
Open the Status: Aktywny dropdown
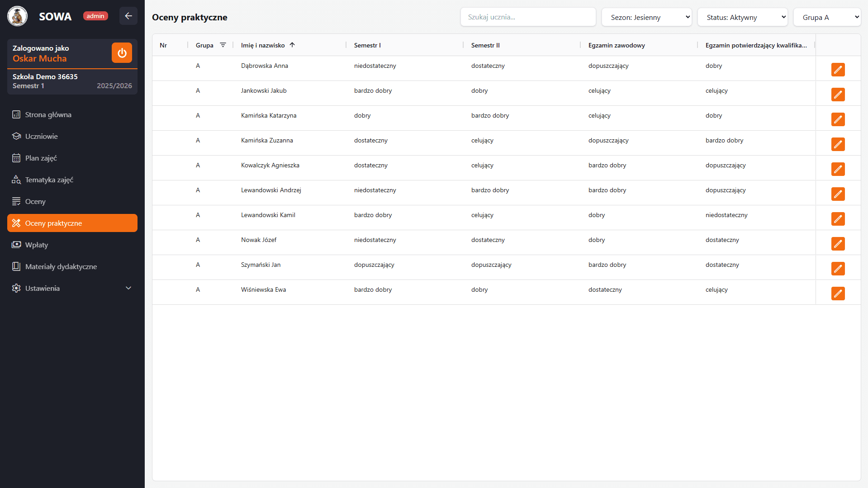point(742,17)
